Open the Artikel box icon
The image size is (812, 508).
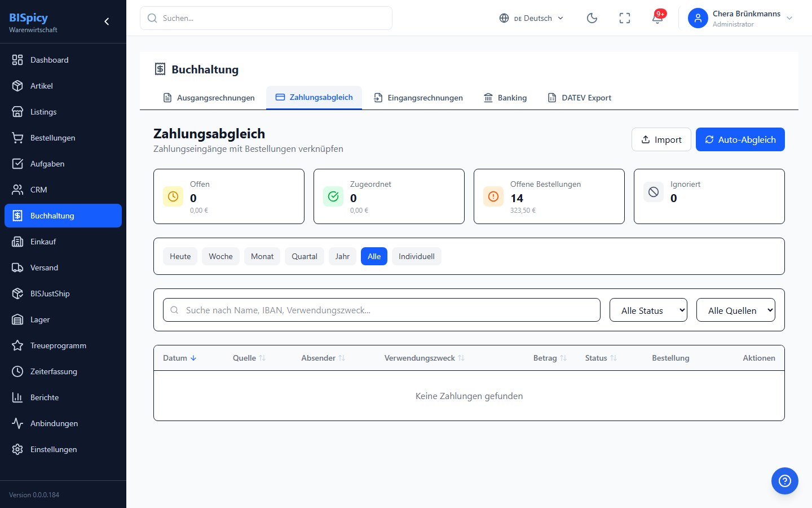click(17, 86)
